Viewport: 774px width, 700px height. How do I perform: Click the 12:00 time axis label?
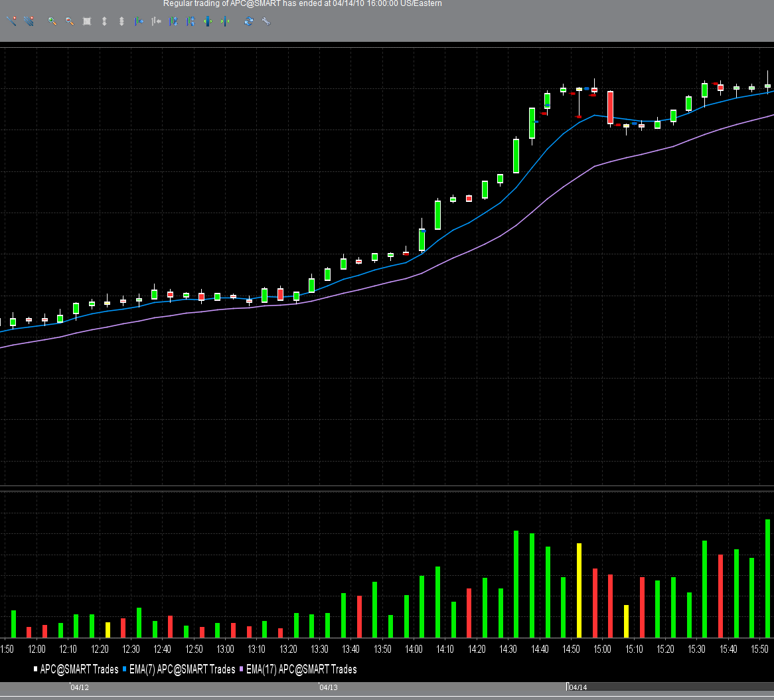click(x=37, y=649)
